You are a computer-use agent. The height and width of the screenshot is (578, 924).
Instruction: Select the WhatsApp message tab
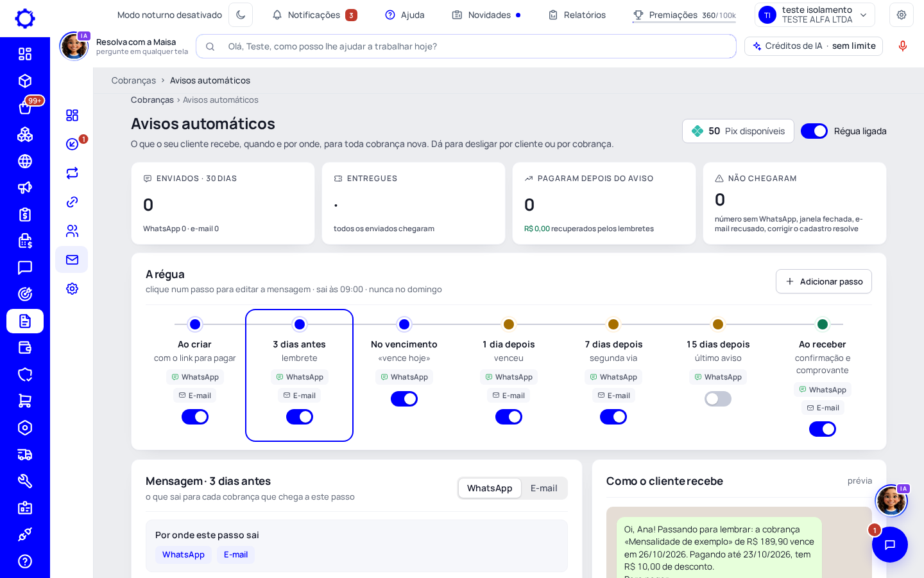(490, 488)
